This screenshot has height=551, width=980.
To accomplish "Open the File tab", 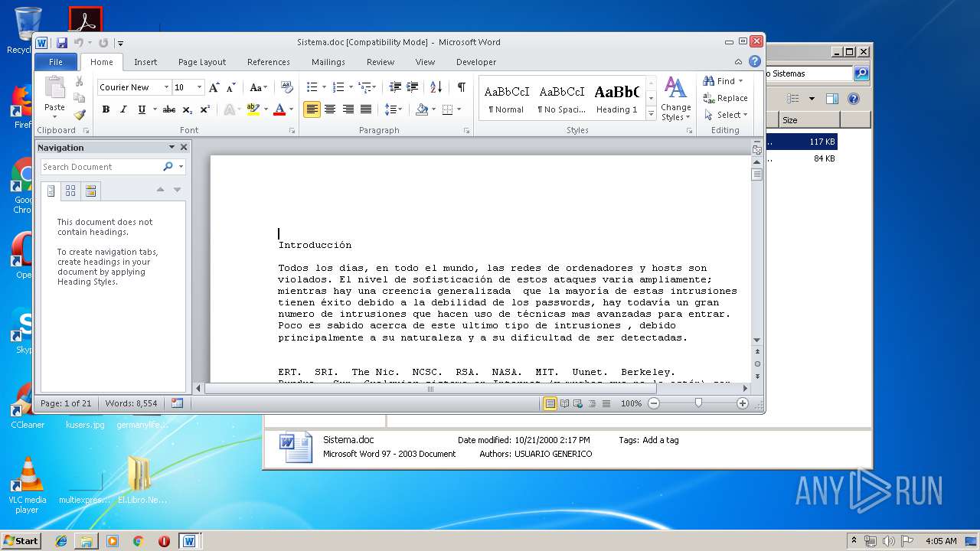I will coord(56,62).
